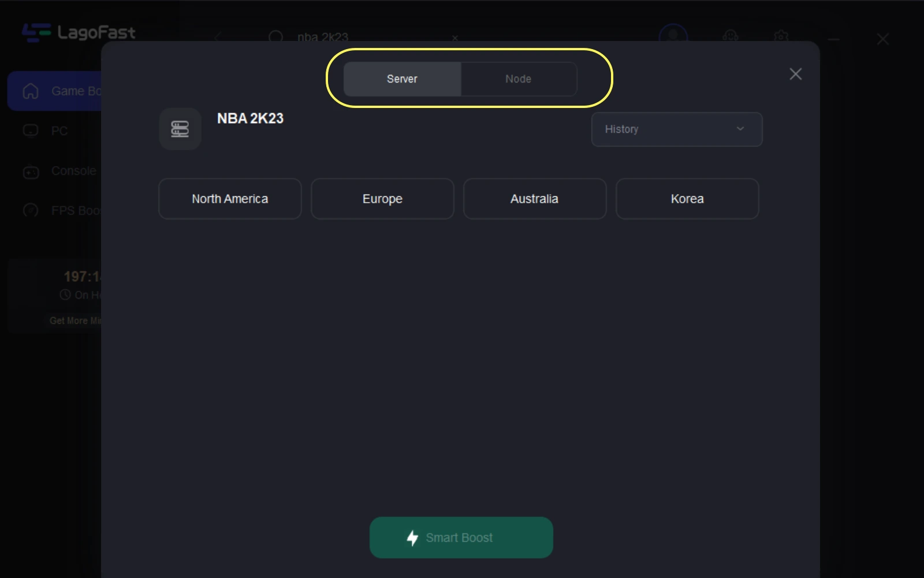Switch to the Node tab
The image size is (924, 578).
(x=519, y=79)
